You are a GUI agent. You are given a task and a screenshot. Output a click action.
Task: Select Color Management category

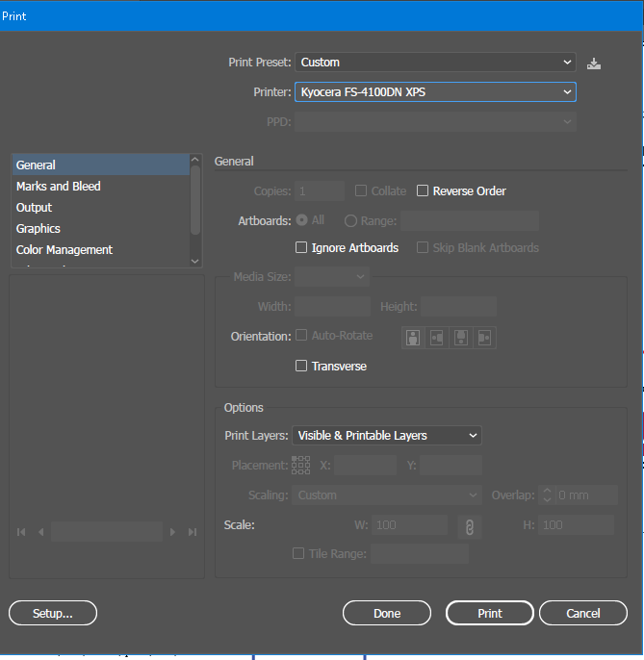click(101, 249)
